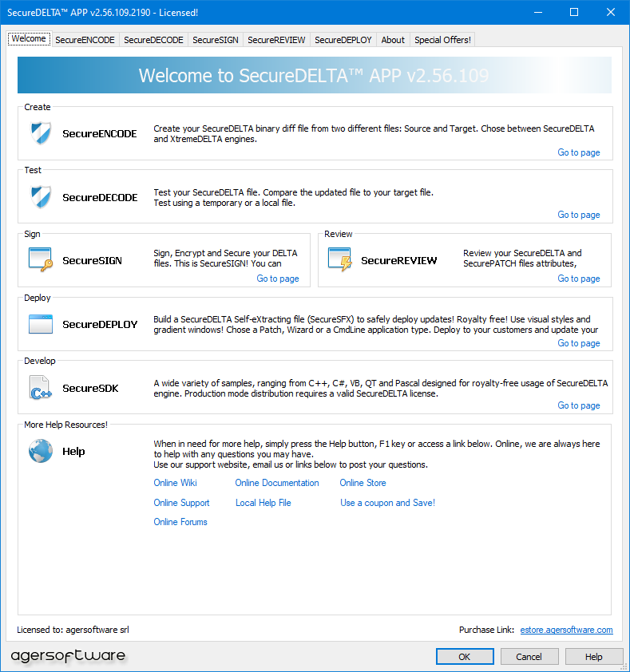Click the Help heading text
The image size is (630, 672).
[x=73, y=451]
